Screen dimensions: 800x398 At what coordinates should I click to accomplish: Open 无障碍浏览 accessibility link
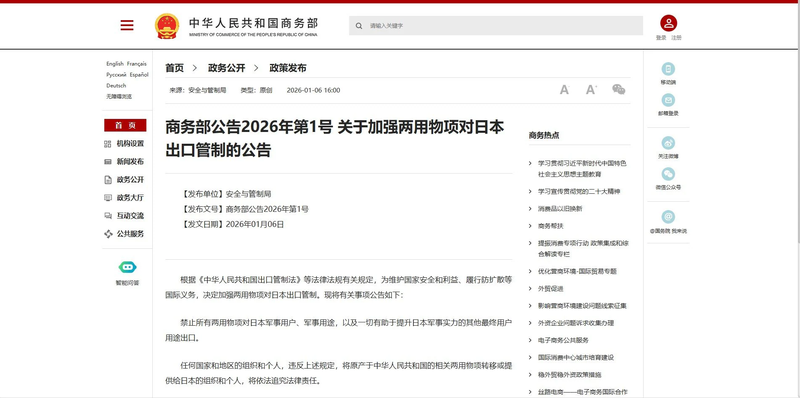[119, 96]
